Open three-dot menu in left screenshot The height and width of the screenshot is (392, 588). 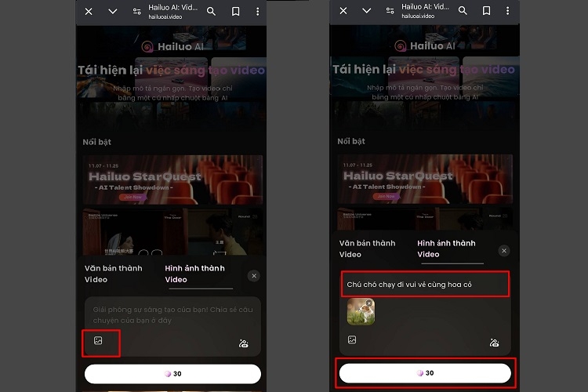(x=258, y=12)
